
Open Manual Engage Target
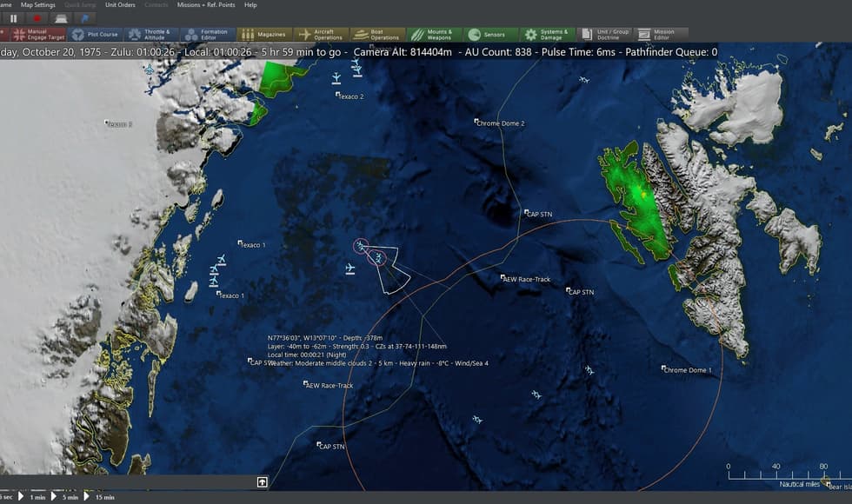point(38,34)
